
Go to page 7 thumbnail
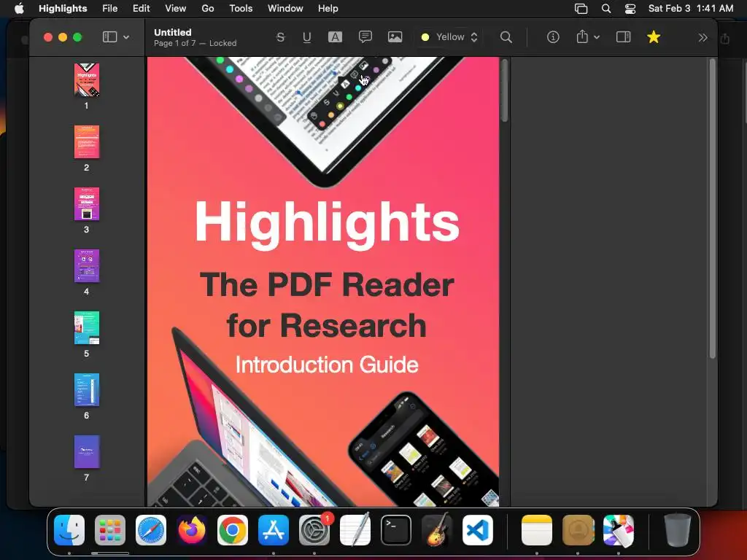[87, 451]
